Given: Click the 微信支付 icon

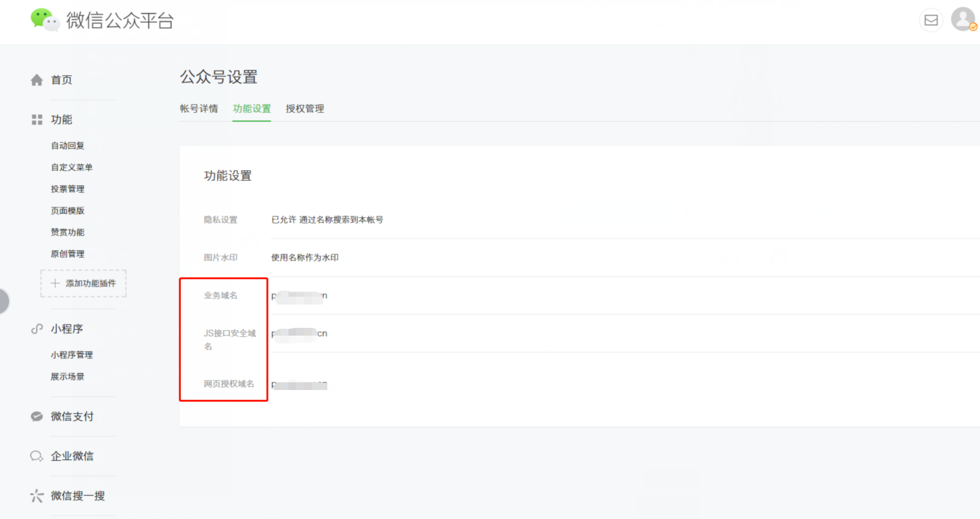Looking at the screenshot, I should (37, 417).
